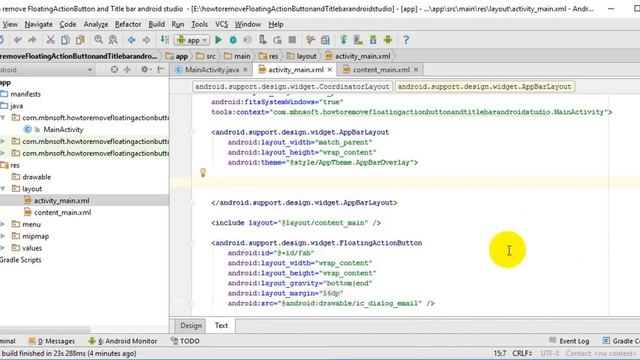Click the Cut scissors icon
Image resolution: width=640 pixels, height=360 pixels.
[x=51, y=40]
